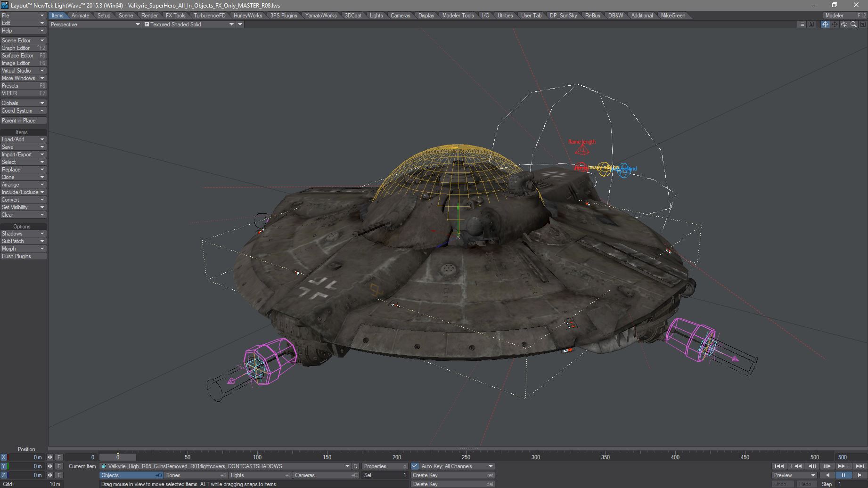868x488 pixels.
Task: Toggle the Z axis channel button
Action: click(4, 475)
